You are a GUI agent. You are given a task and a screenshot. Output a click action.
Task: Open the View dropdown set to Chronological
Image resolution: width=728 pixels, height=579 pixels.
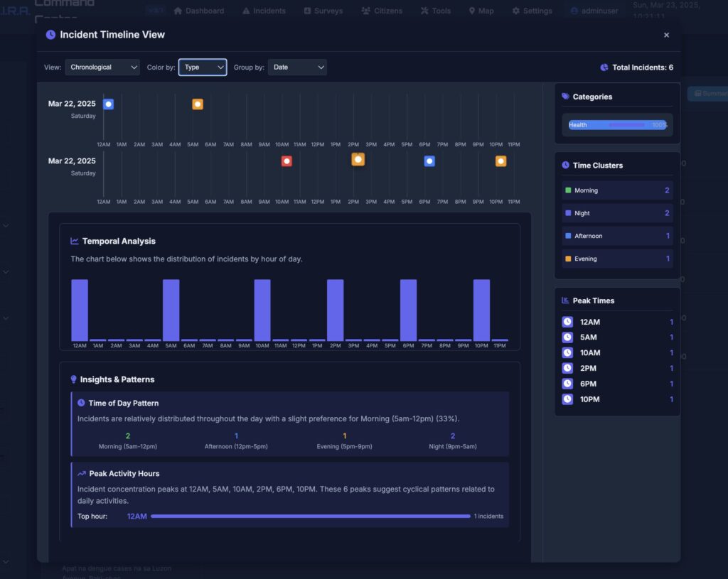(102, 67)
